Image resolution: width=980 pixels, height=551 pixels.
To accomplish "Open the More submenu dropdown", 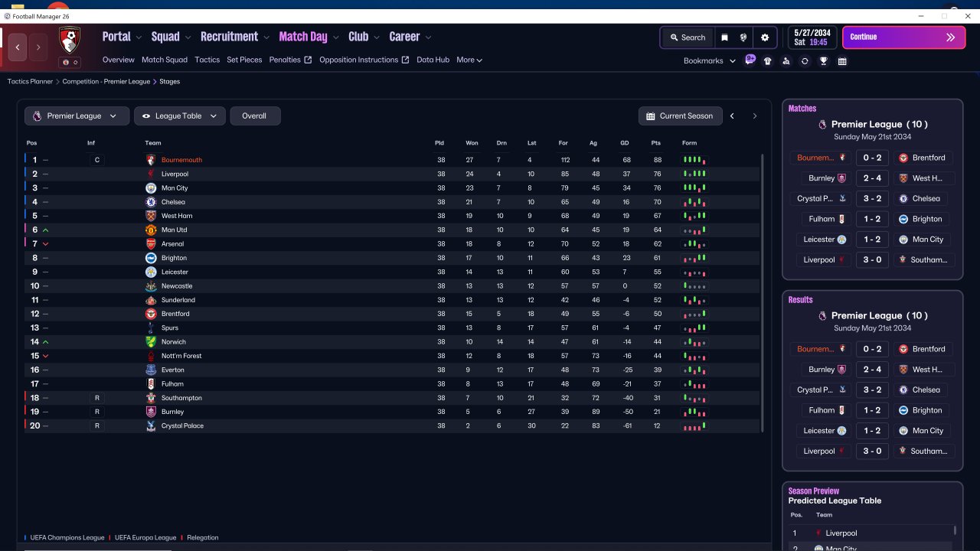I will [x=469, y=60].
